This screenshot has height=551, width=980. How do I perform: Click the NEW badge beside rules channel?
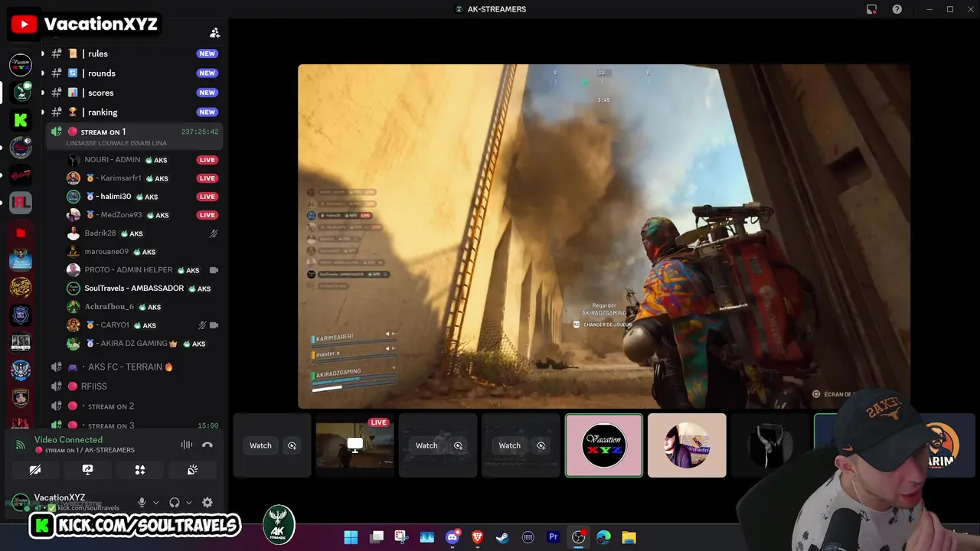tap(207, 54)
